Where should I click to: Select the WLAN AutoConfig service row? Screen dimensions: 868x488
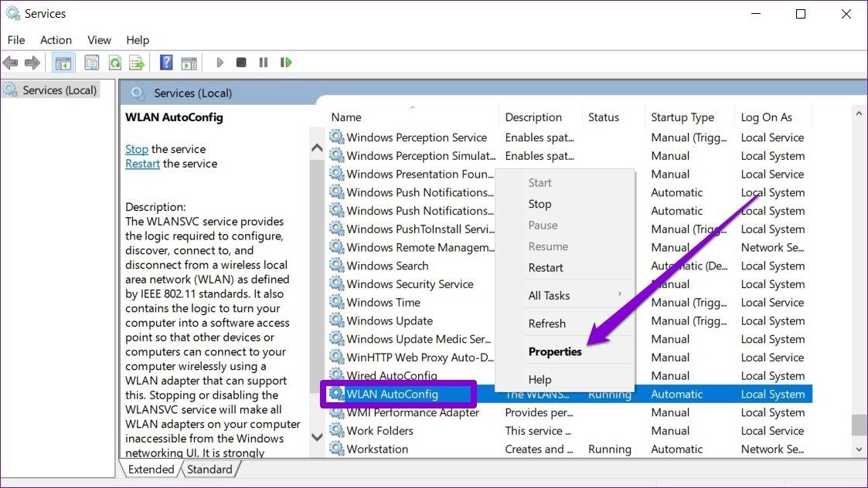(569, 394)
